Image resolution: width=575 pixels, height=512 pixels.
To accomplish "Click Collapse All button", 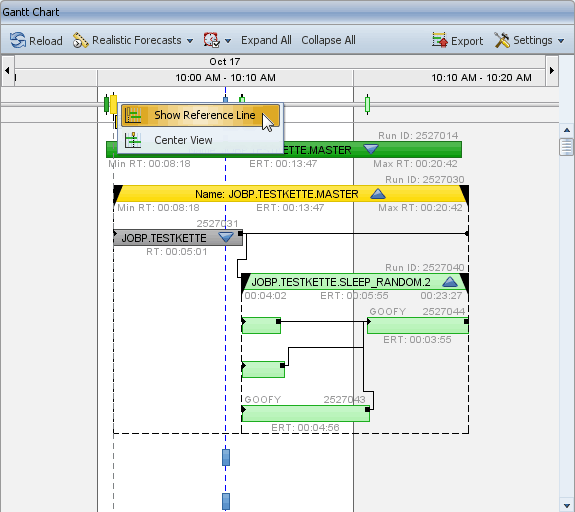I will pyautogui.click(x=328, y=40).
